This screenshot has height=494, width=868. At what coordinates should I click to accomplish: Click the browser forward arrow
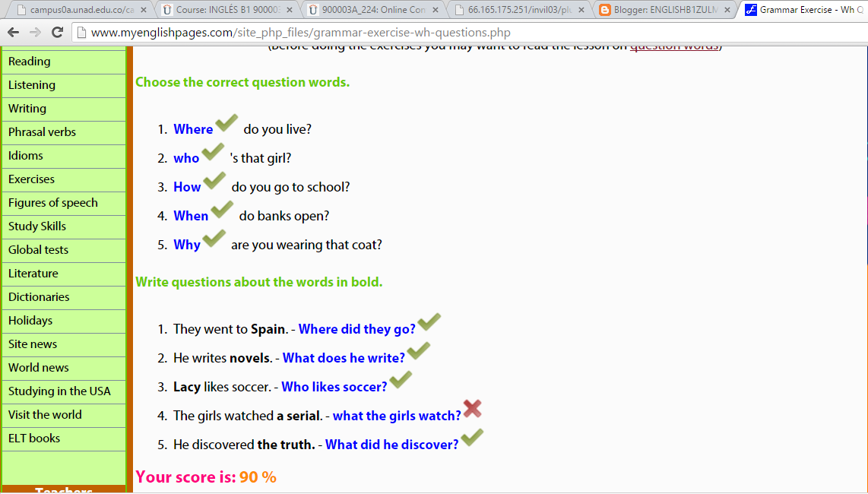[x=35, y=33]
